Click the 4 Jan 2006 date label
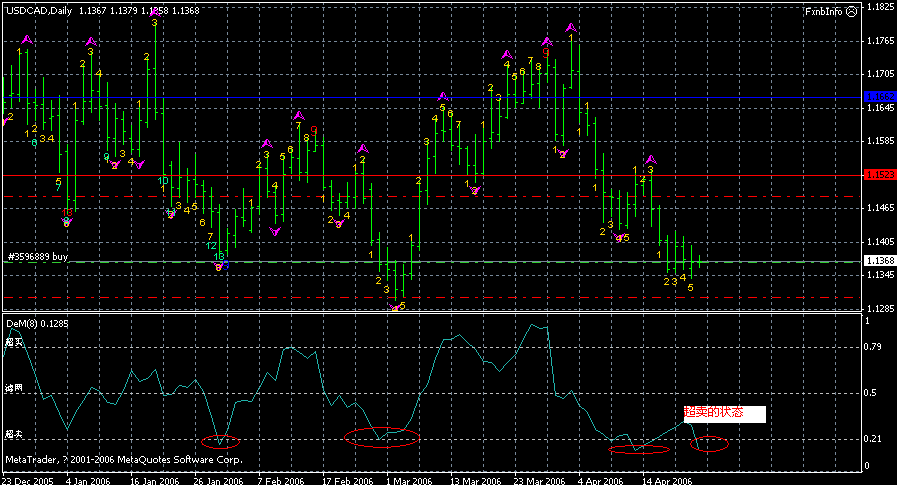The image size is (897, 485). [x=89, y=480]
